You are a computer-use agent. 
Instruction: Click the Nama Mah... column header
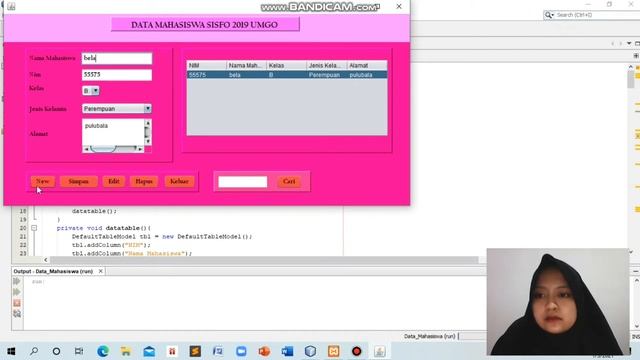tap(247, 65)
